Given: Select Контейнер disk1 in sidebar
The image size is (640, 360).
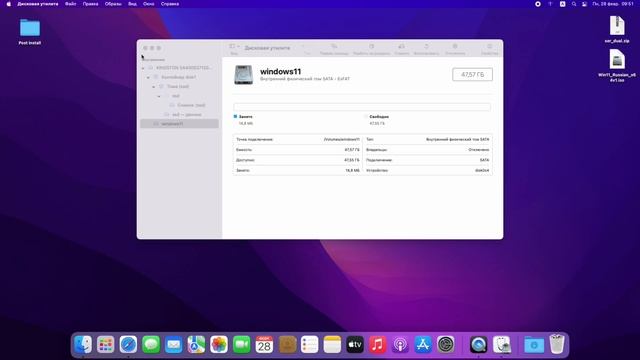Looking at the screenshot, I should pyautogui.click(x=180, y=77).
